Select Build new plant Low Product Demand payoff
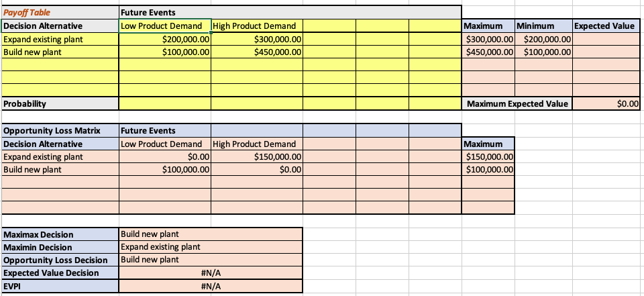Viewport: 644px width, 296px height. [165, 52]
